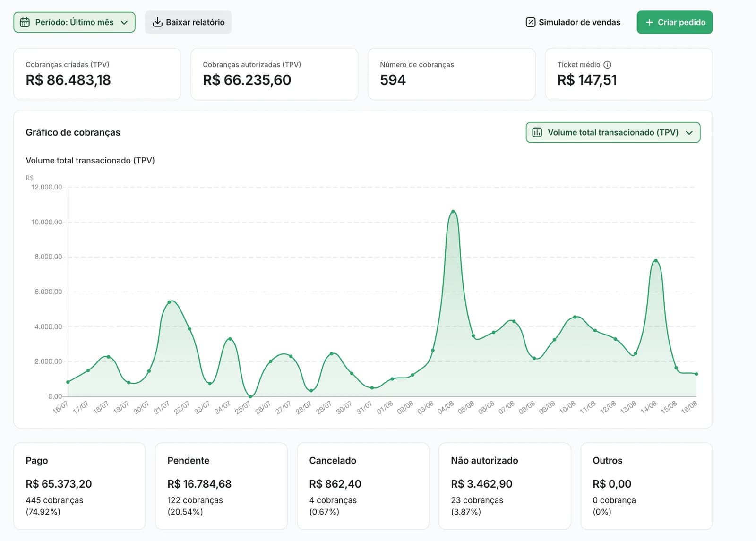
Task: Click the 25/07 zero data point
Action: click(250, 396)
